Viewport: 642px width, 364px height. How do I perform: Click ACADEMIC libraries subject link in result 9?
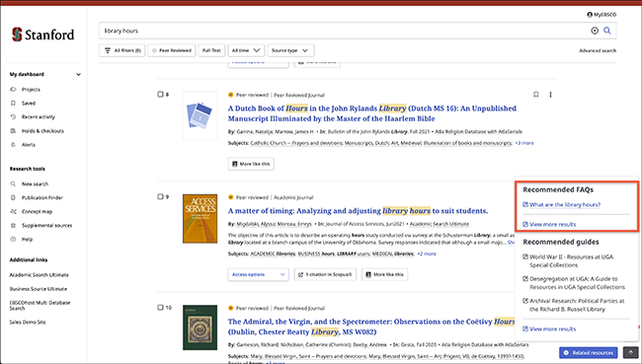coord(273,254)
